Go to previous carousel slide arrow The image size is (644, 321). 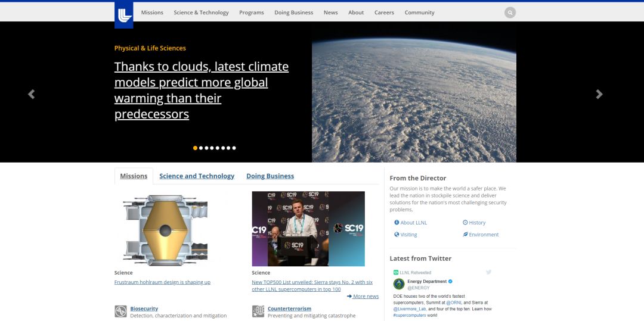(x=31, y=94)
